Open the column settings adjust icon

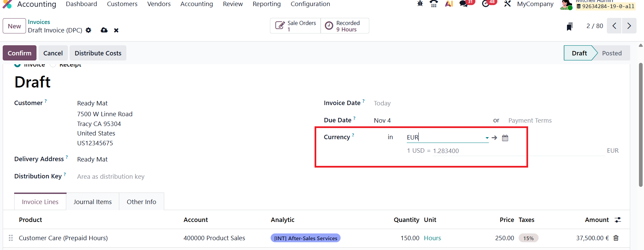tap(618, 220)
